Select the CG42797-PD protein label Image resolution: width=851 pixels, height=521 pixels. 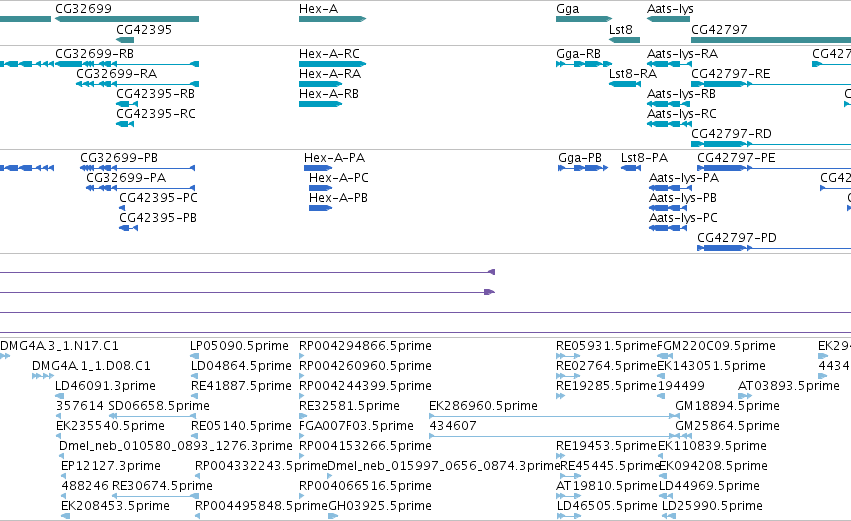coord(737,238)
